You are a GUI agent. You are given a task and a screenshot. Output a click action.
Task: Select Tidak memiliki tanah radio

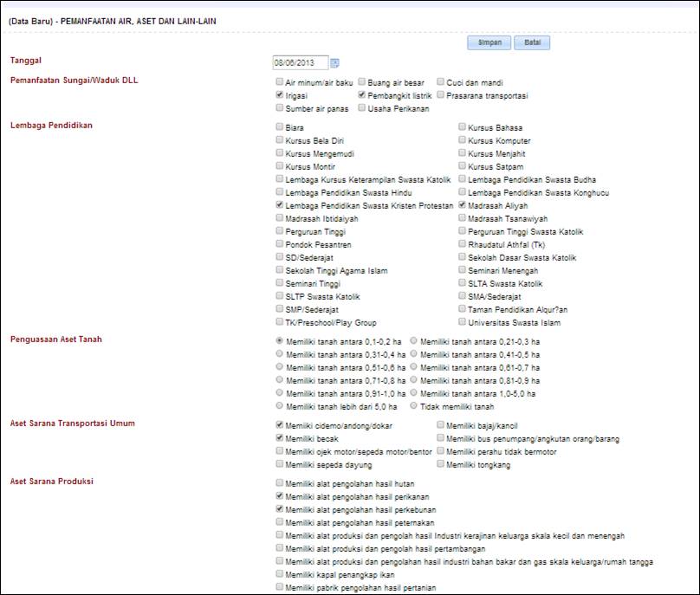pos(414,405)
